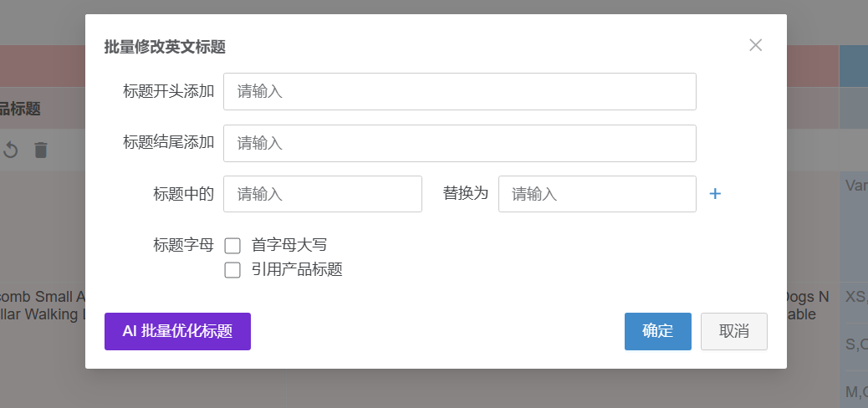Enable the 首字母大写 checkbox
Viewport: 868px width, 408px height.
[232, 246]
